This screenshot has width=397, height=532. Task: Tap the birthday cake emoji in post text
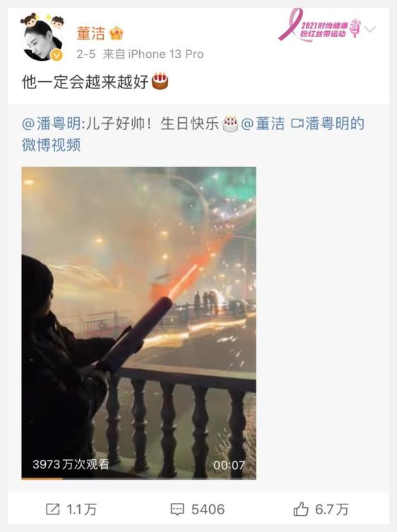pyautogui.click(x=160, y=81)
